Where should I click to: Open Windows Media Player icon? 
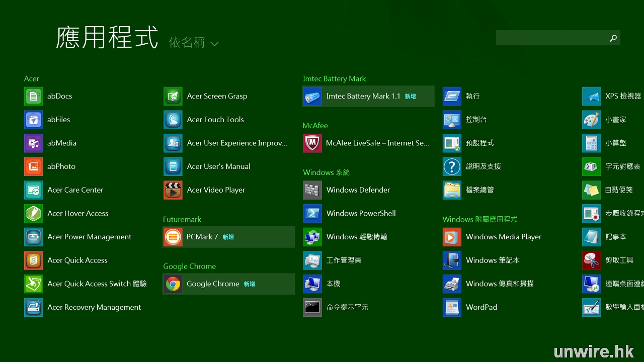[452, 237]
